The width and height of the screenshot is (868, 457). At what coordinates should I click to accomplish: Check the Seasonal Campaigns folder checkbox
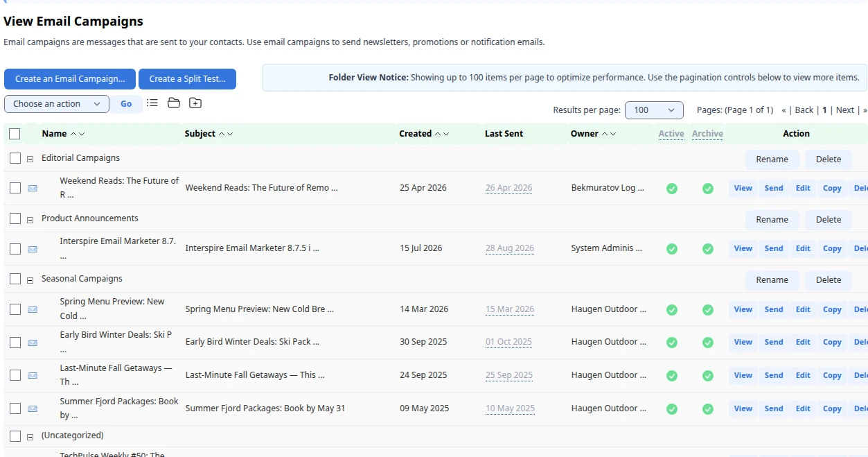point(15,279)
